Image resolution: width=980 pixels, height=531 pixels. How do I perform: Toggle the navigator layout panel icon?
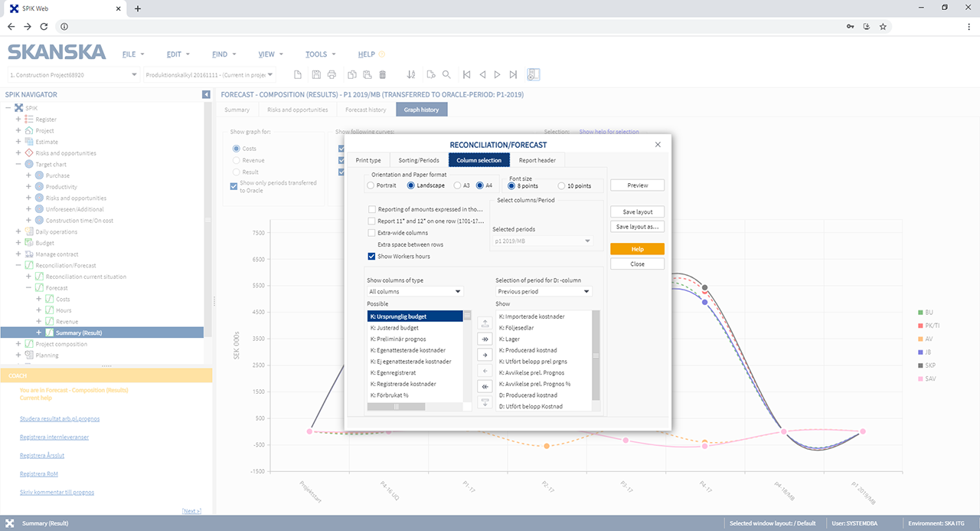(534, 74)
